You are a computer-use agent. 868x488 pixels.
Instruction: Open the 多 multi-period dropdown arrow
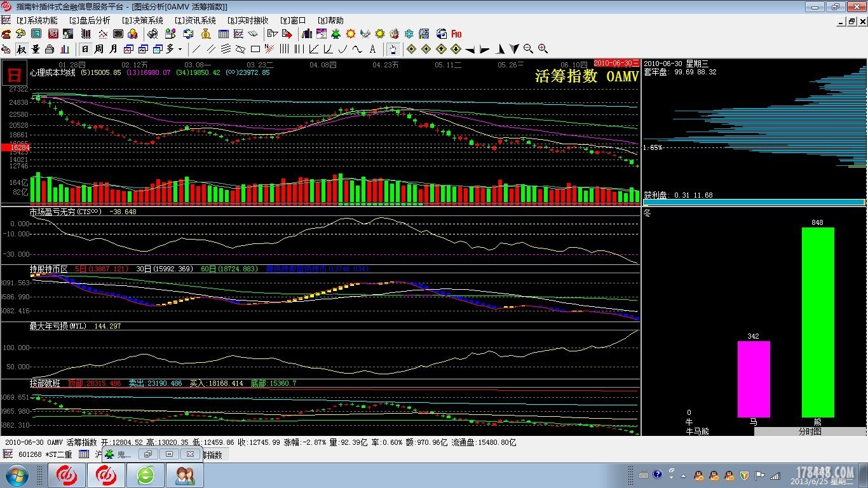coord(180,49)
